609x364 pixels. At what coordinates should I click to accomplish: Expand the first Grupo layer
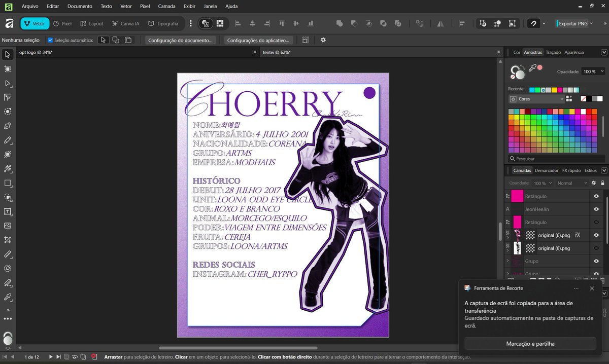pyautogui.click(x=507, y=261)
